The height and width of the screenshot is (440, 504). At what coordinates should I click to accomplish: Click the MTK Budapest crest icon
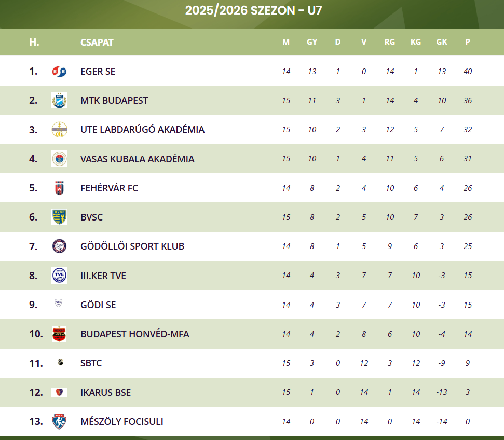59,101
